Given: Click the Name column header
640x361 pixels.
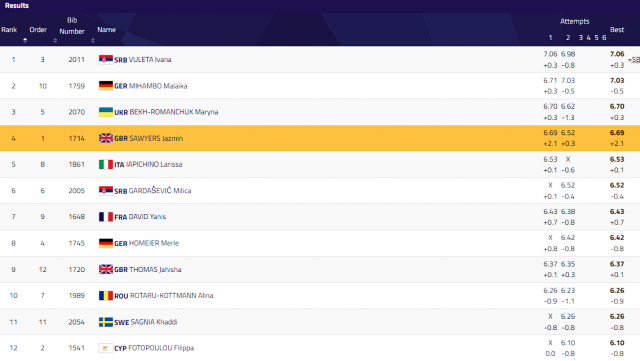Looking at the screenshot, I should (x=107, y=29).
